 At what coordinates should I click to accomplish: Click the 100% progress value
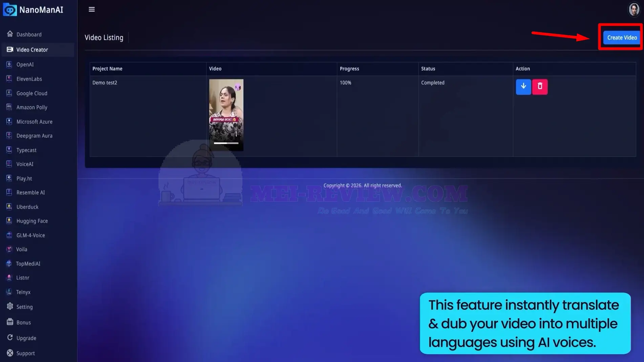[x=345, y=83]
